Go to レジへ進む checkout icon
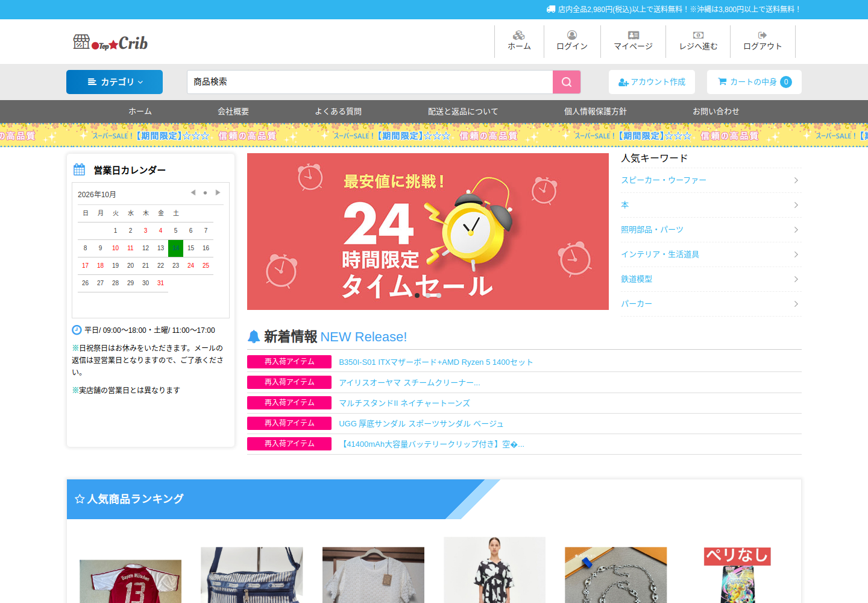The width and height of the screenshot is (868, 603). click(x=698, y=36)
